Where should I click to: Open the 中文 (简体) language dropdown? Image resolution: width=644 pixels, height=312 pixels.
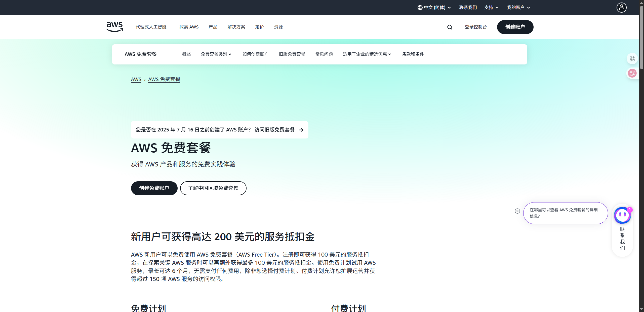click(x=434, y=8)
